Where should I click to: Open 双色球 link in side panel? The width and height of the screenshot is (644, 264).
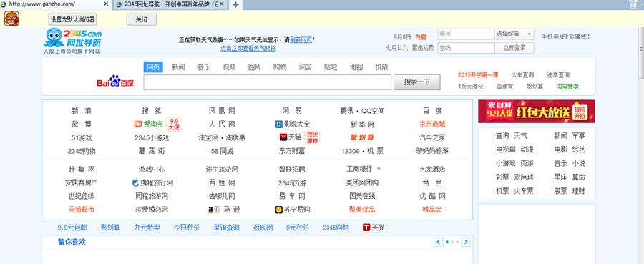coord(524,177)
